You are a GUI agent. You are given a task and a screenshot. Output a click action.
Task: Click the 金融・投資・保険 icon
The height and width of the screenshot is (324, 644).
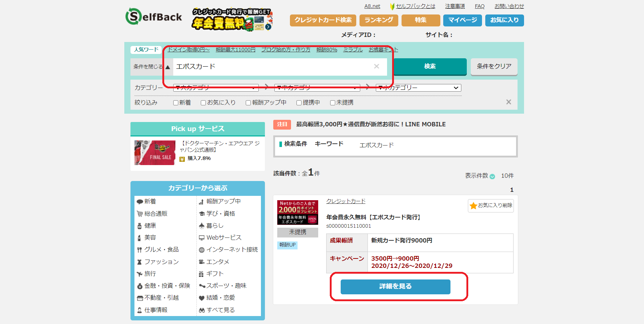coord(140,286)
